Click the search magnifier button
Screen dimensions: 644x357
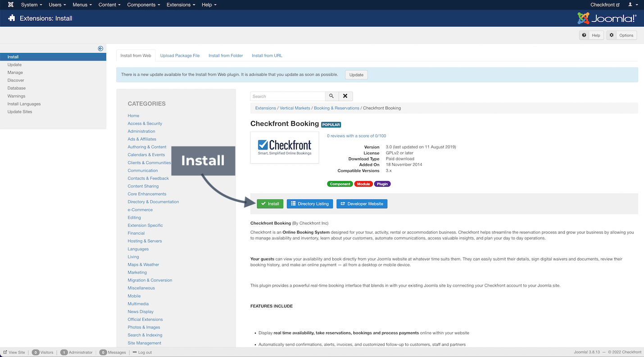click(x=331, y=96)
